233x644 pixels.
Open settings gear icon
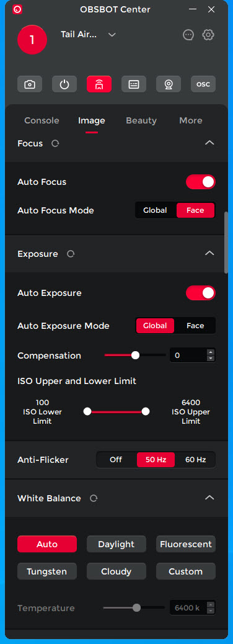click(208, 35)
